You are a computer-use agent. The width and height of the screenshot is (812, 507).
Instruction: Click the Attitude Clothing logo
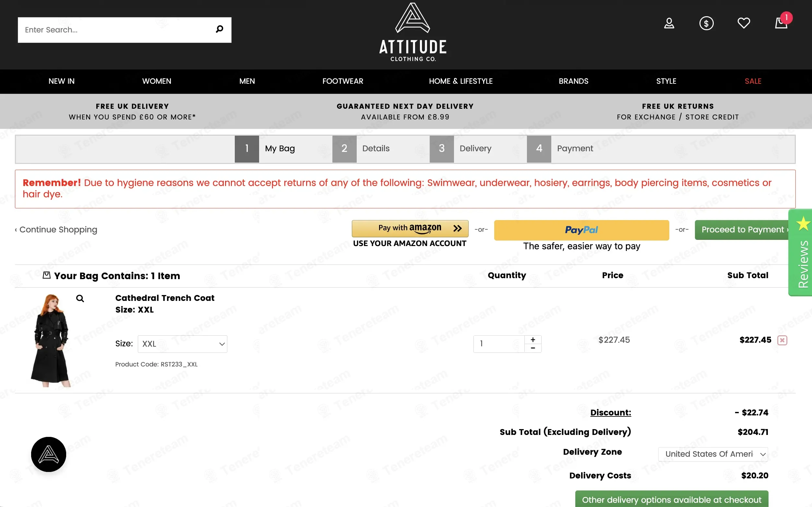[x=413, y=32]
